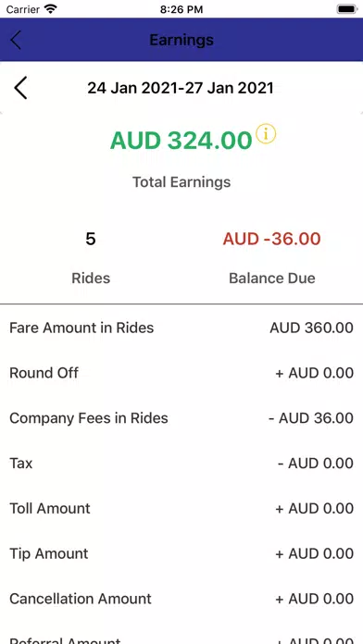Tap the Total Earnings label
The width and height of the screenshot is (363, 644).
181,182
